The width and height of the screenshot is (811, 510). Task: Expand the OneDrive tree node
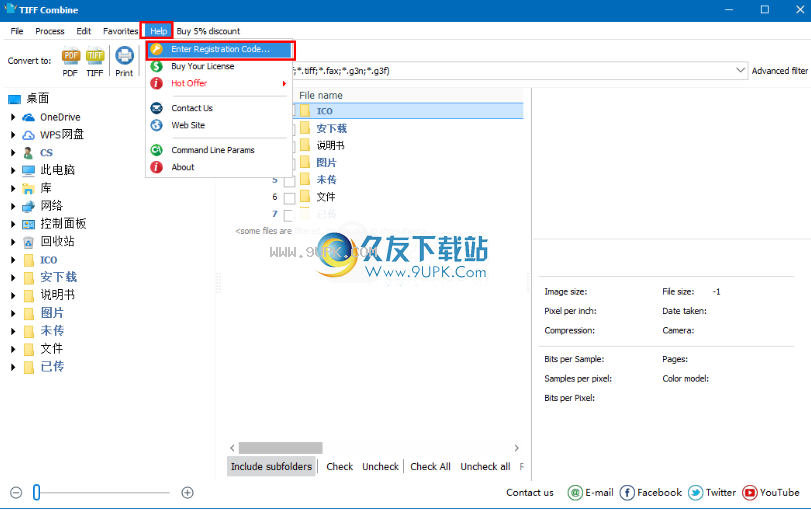pyautogui.click(x=13, y=117)
